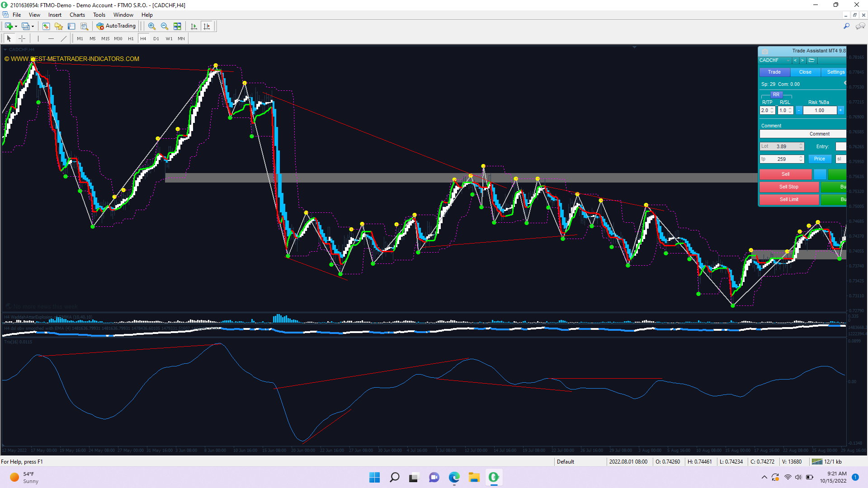The image size is (868, 488).
Task: Open the Navigator favorites folder icon
Action: pos(59,26)
